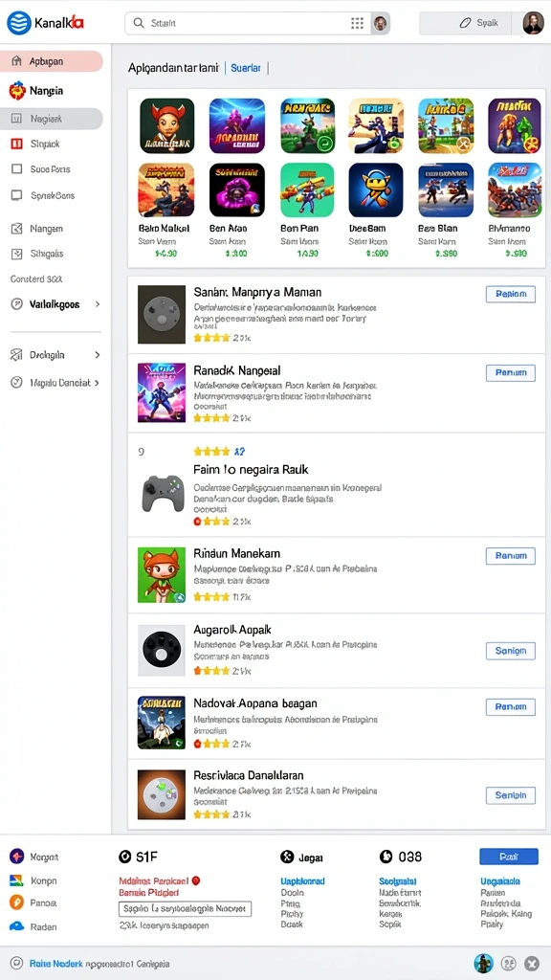The width and height of the screenshot is (551, 980).
Task: Open the grid apps icon in search bar
Action: (x=357, y=24)
